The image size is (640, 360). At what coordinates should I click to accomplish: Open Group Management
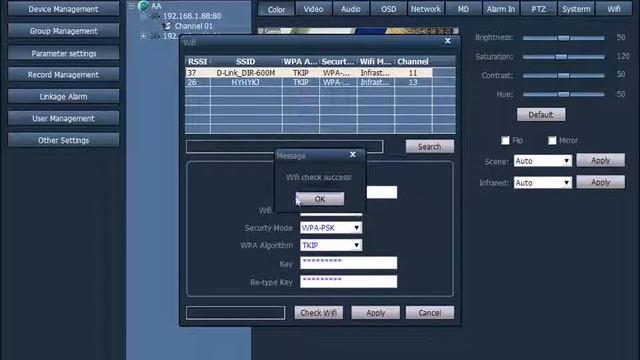(x=63, y=31)
